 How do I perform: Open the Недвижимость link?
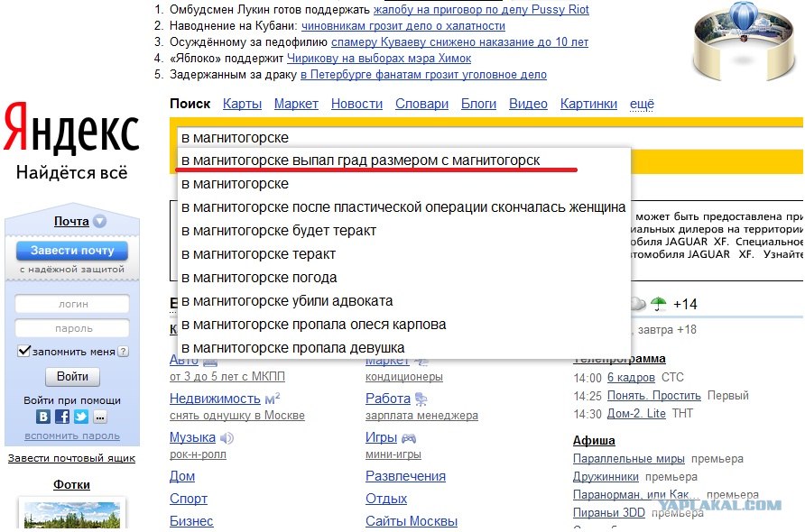[215, 399]
